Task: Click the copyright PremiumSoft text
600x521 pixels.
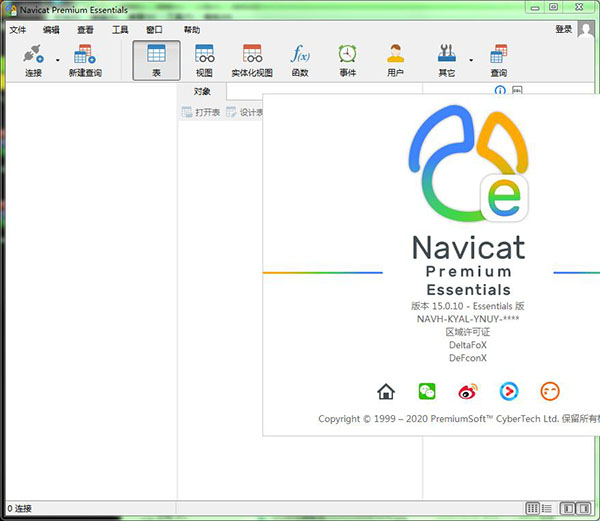Action: tap(459, 419)
